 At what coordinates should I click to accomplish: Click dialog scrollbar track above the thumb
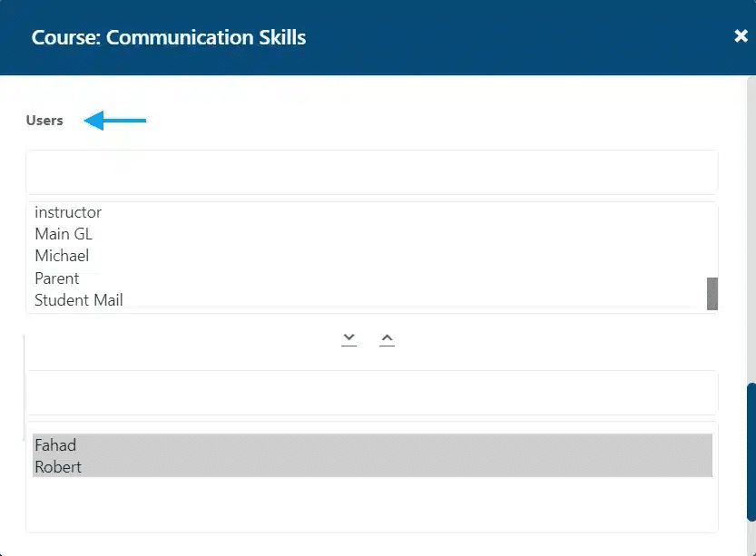tap(751, 229)
